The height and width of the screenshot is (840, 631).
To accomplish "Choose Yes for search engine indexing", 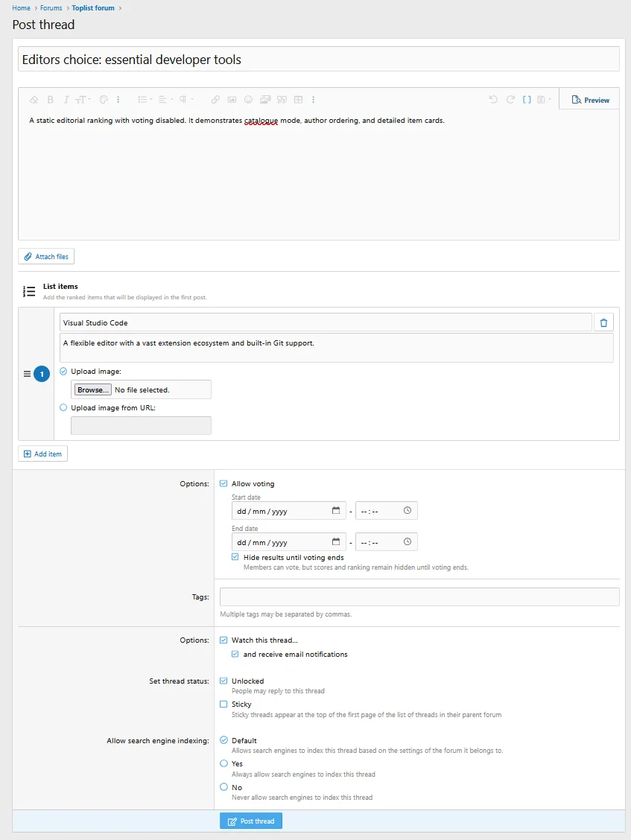I will click(224, 763).
